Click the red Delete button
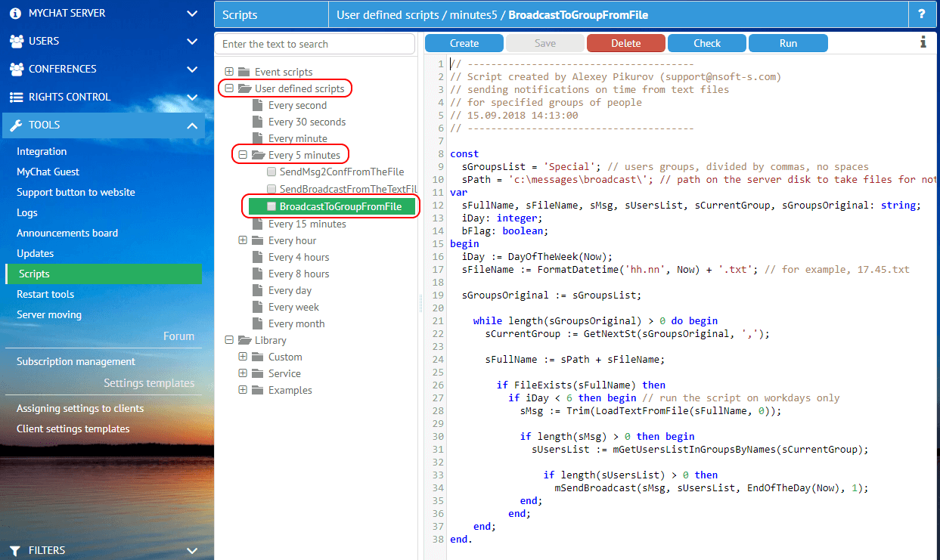940x560 pixels. pos(625,43)
